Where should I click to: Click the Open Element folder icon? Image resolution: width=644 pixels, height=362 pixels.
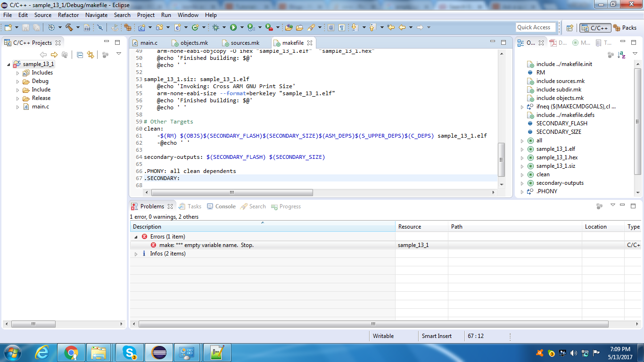click(x=289, y=27)
